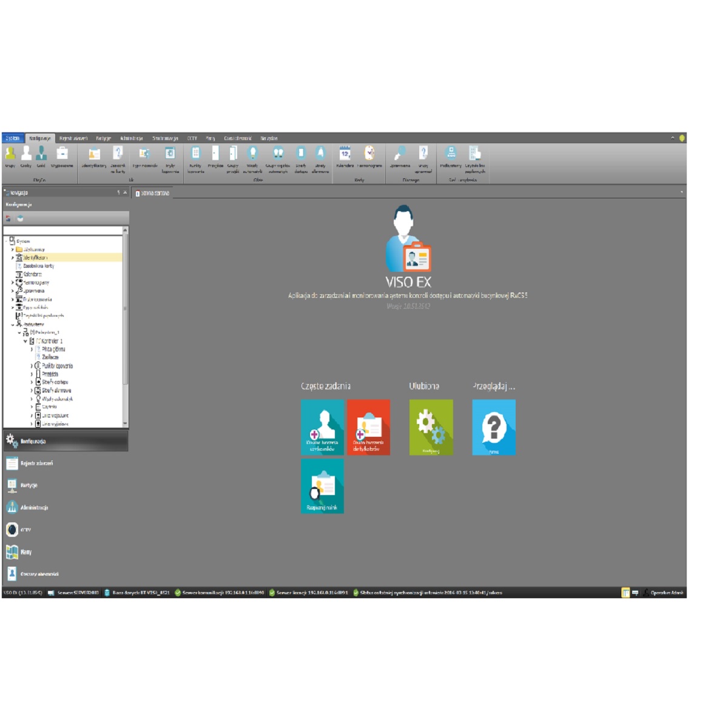Expand the Użytkownicy tree node
This screenshot has width=728, height=728.
click(12, 249)
